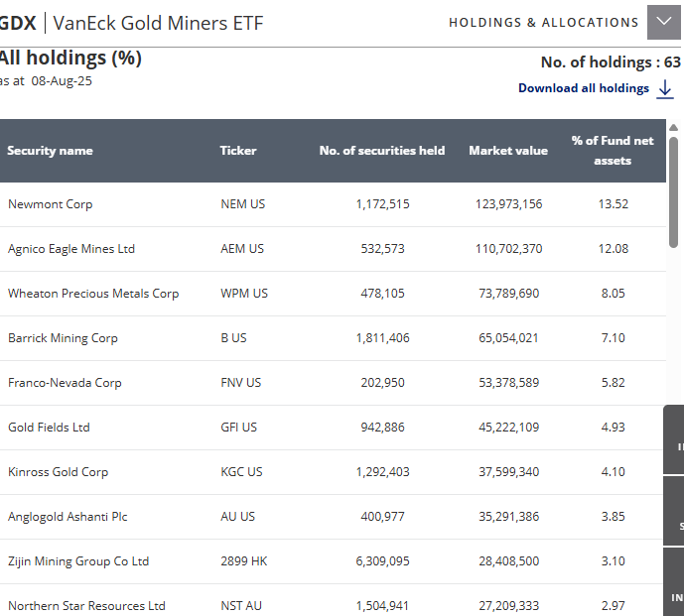Click the WPM US ticker cell
684x616 pixels.
244,294
